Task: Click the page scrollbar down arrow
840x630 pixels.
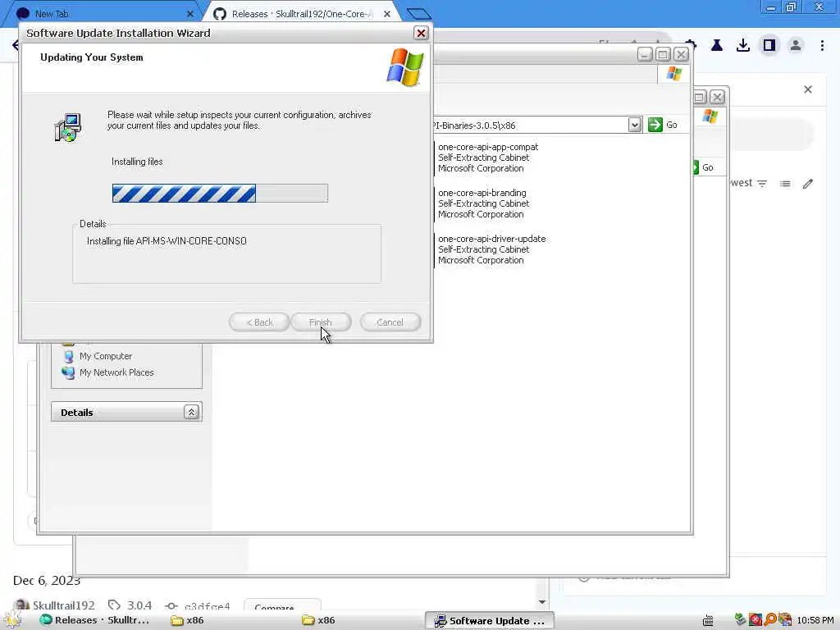Action: [x=541, y=602]
